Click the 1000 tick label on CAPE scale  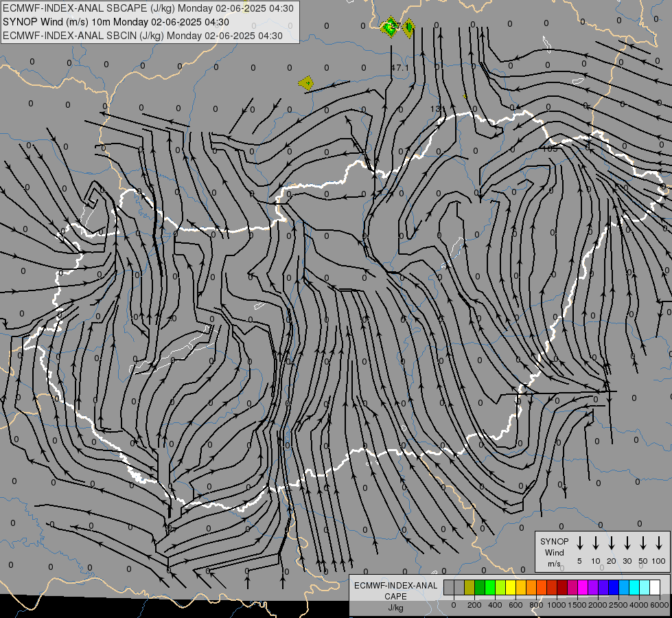click(x=557, y=605)
